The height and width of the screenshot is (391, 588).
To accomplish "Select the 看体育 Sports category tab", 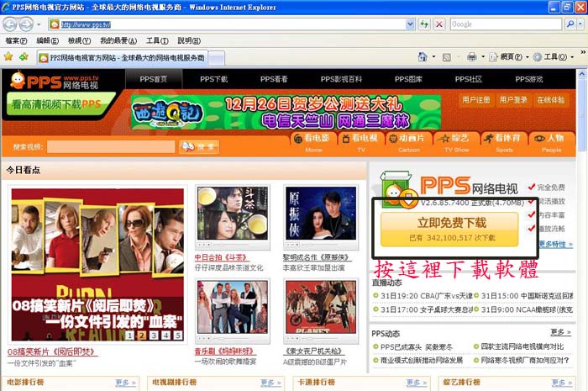I will coord(504,143).
